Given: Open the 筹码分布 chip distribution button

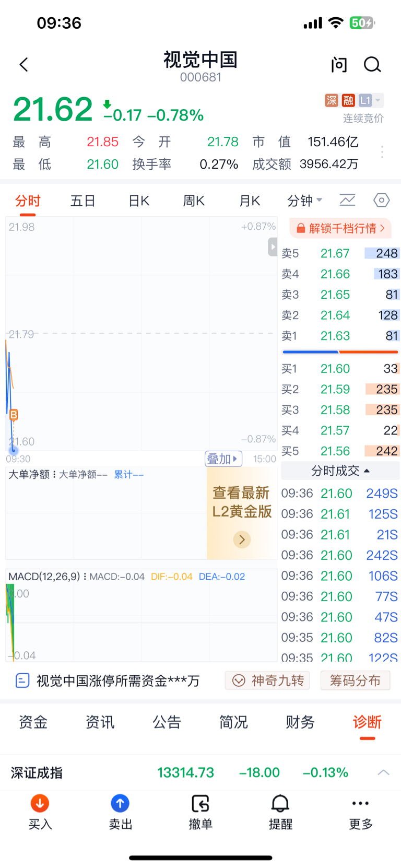Looking at the screenshot, I should [x=355, y=681].
